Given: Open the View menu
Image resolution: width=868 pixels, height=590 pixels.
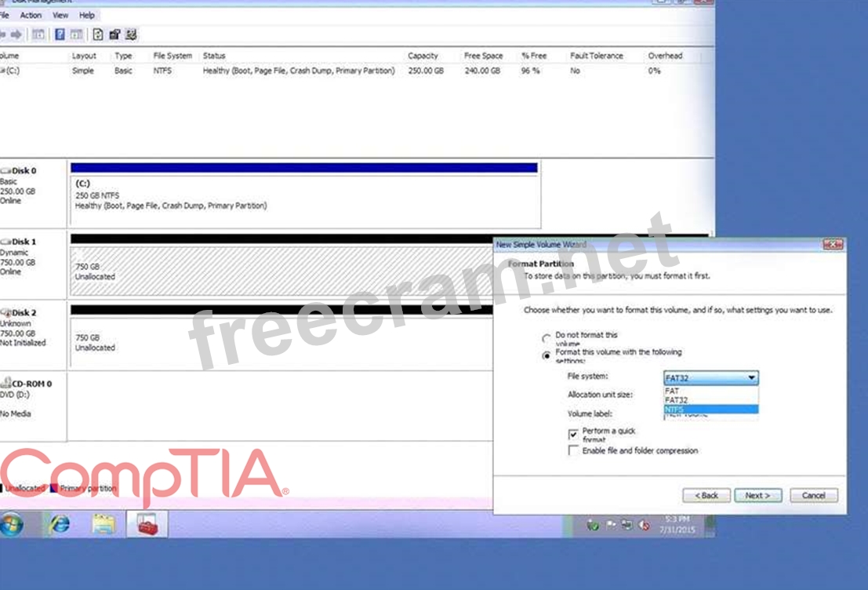Looking at the screenshot, I should [60, 15].
